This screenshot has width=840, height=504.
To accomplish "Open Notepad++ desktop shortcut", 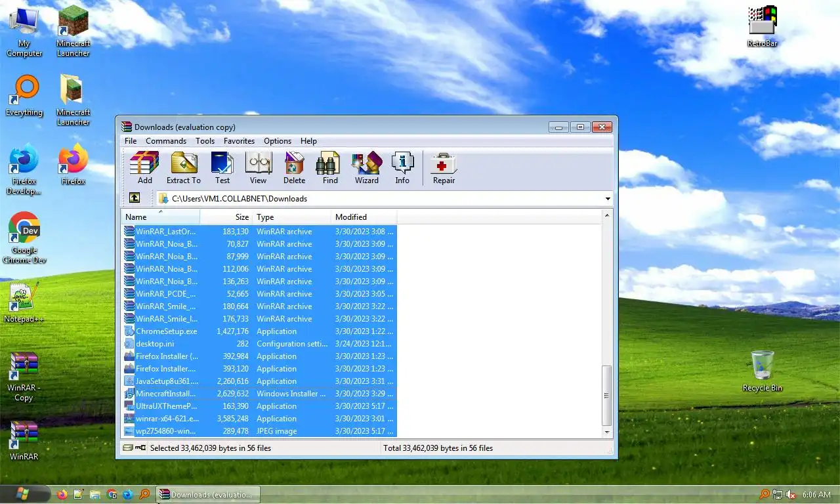I will click(x=24, y=302).
